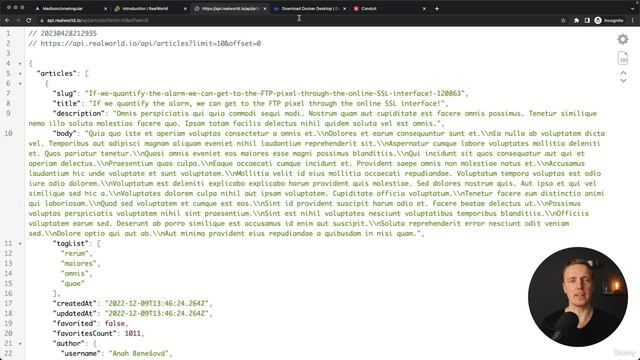Viewport: 640px width, 360px height.
Task: Click the "maiores" tag value
Action: 79,264
